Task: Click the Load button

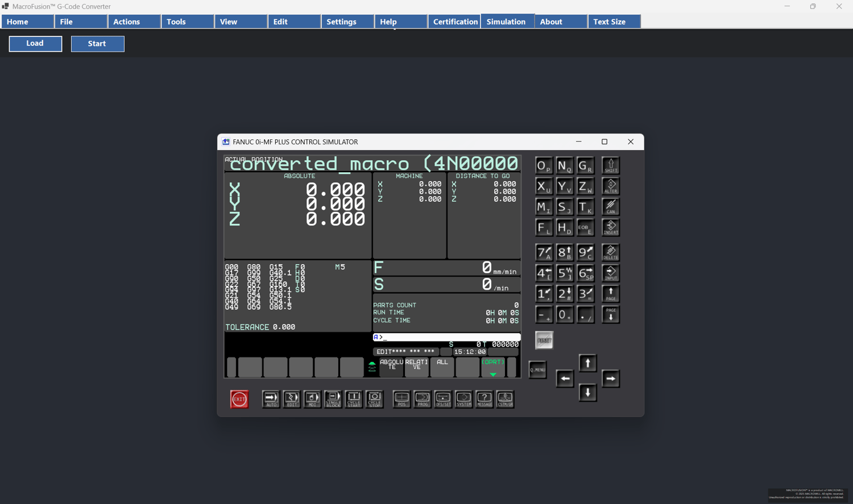Action: pyautogui.click(x=35, y=44)
